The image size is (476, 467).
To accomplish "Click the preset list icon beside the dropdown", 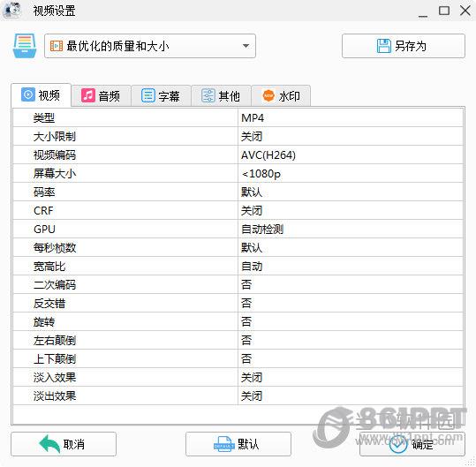I will 25,46.
